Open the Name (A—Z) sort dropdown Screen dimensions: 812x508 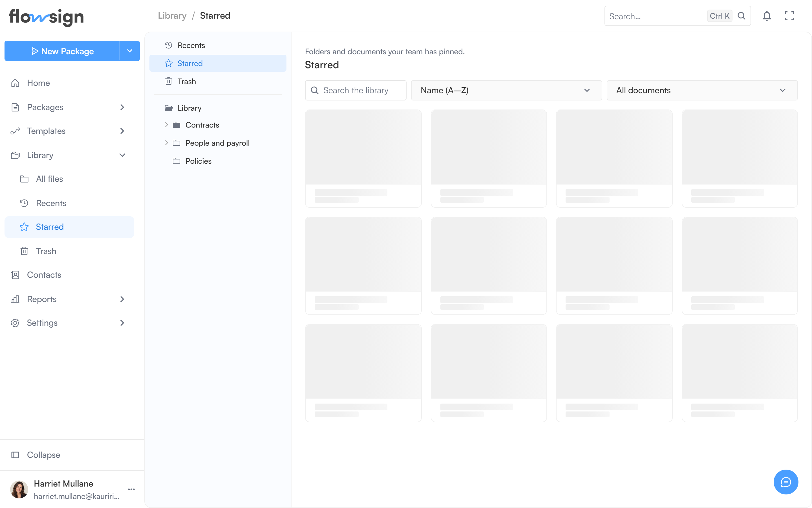(x=506, y=90)
